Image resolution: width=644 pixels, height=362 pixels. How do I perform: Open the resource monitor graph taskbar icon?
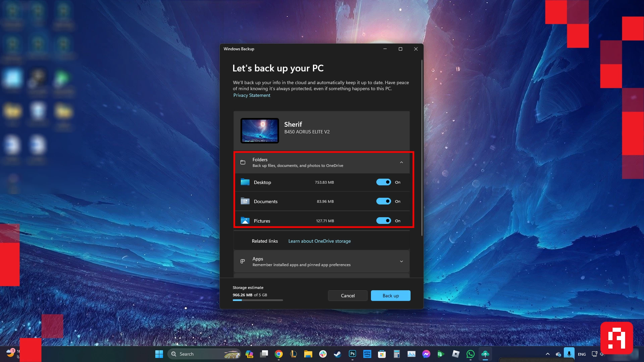click(412, 354)
